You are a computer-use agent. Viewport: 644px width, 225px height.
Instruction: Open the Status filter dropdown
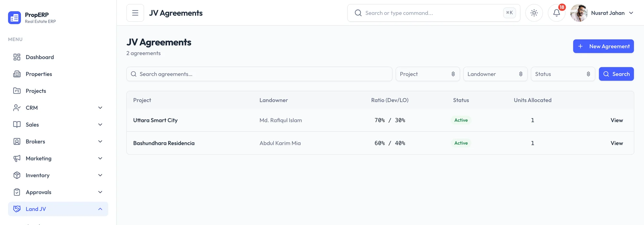click(x=563, y=74)
